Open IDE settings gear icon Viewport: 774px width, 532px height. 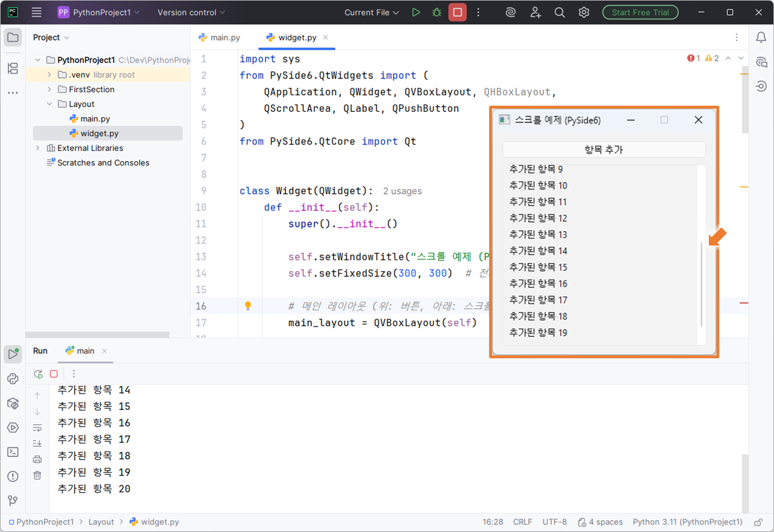point(584,12)
